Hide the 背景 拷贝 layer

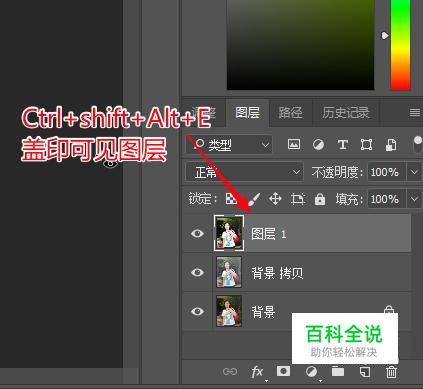[x=197, y=272]
